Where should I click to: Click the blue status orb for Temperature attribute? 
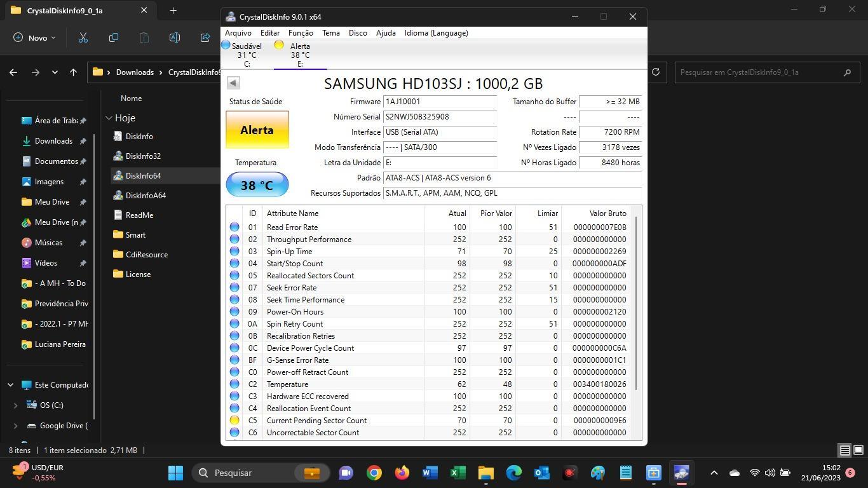click(x=234, y=384)
